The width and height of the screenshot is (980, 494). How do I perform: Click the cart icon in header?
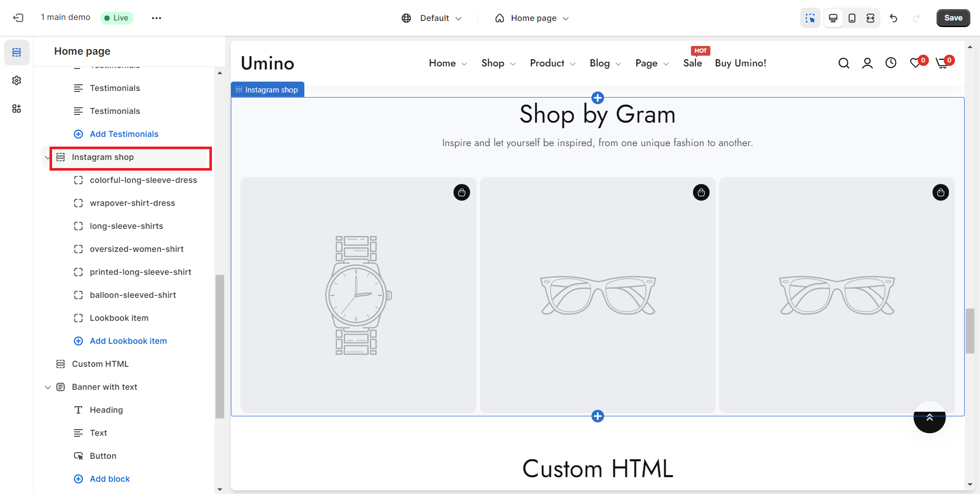942,63
